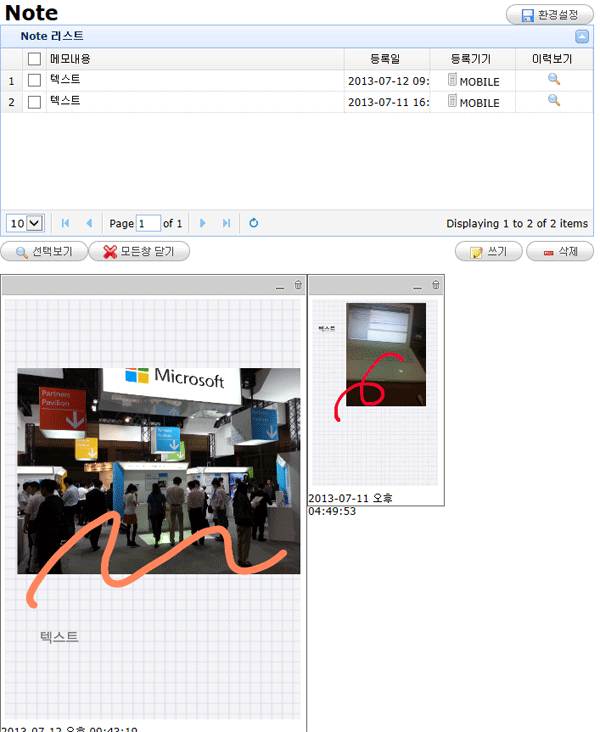The height and width of the screenshot is (732, 600).
Task: Click the 이력보기 column header
Action: (552, 59)
